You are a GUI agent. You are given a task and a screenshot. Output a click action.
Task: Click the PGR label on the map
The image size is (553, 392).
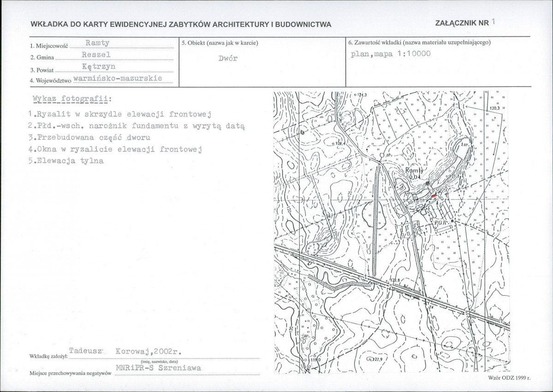pyautogui.click(x=440, y=222)
